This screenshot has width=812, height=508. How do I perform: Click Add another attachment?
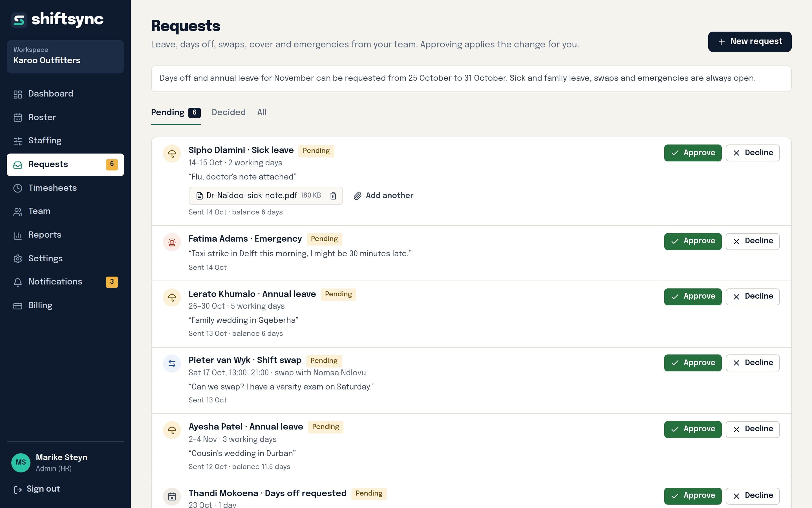383,196
